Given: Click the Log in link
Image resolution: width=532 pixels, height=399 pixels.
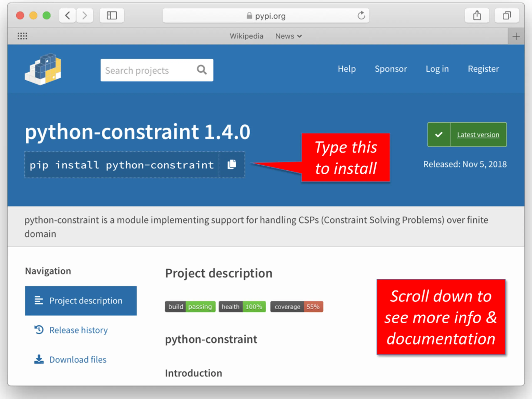Looking at the screenshot, I should pyautogui.click(x=437, y=69).
